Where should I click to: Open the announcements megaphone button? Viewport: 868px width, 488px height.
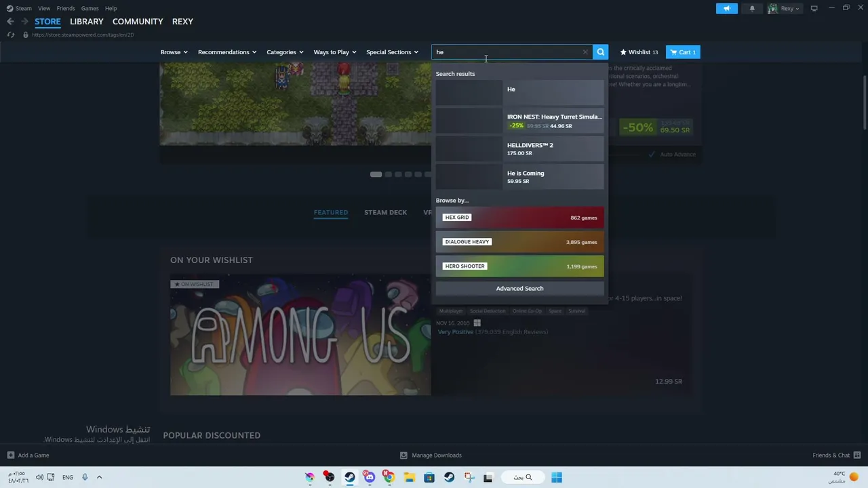click(726, 8)
